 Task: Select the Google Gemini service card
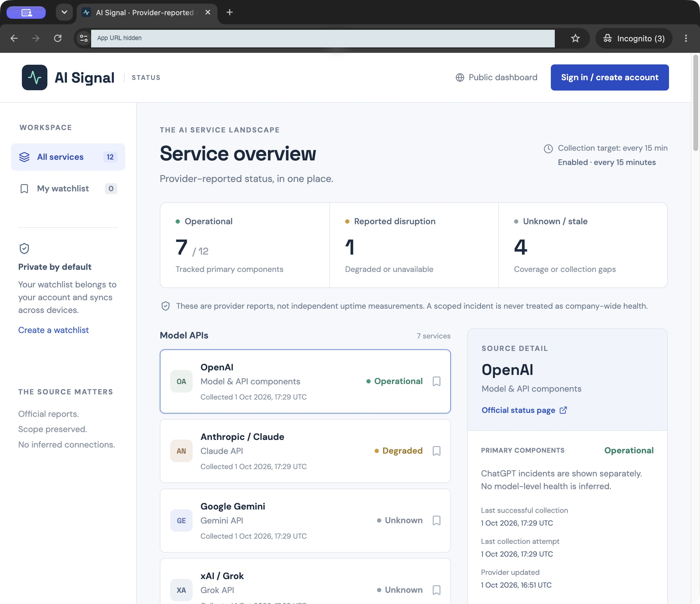pos(305,520)
